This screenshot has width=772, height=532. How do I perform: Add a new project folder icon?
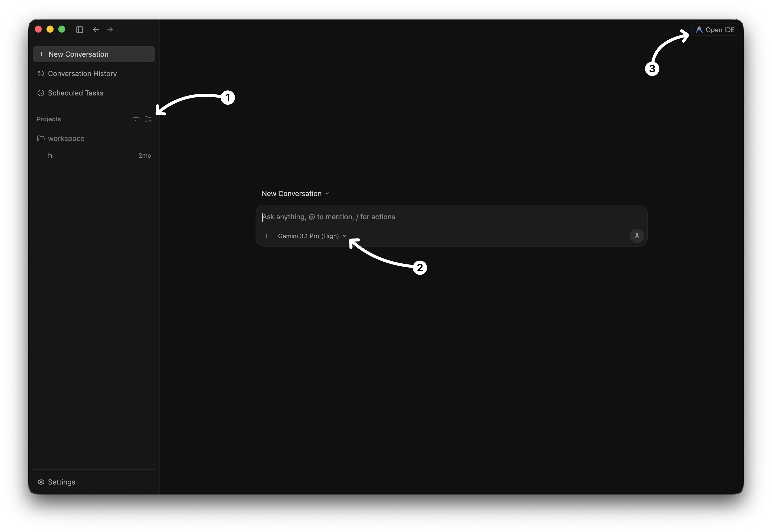(148, 119)
